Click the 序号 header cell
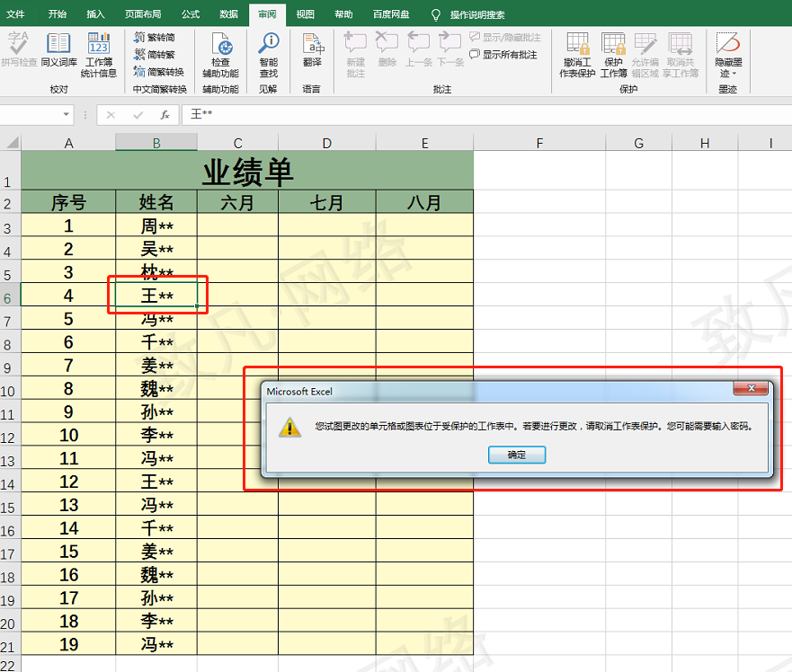The image size is (792, 672). pos(68,202)
